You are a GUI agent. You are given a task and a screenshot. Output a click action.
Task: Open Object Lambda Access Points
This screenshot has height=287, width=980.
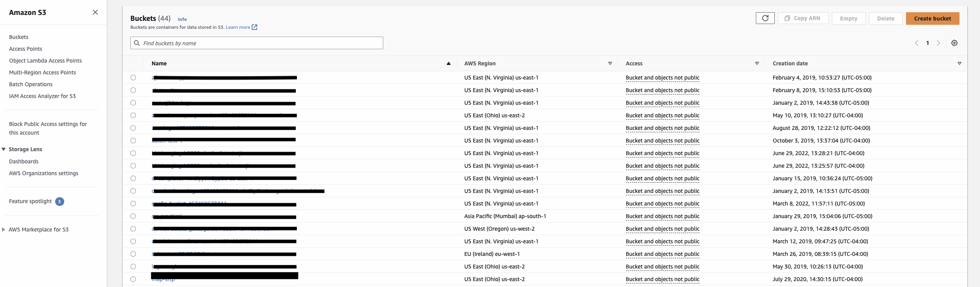click(45, 61)
